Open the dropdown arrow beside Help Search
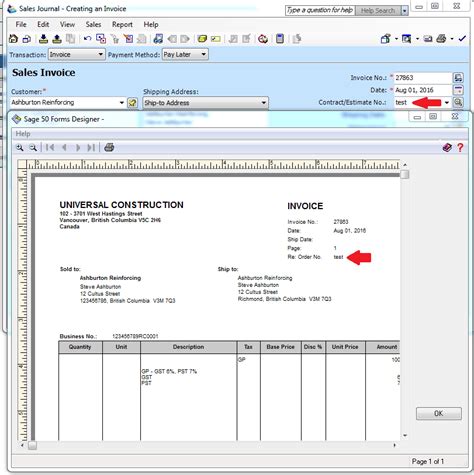The width and height of the screenshot is (474, 475). coord(404,11)
